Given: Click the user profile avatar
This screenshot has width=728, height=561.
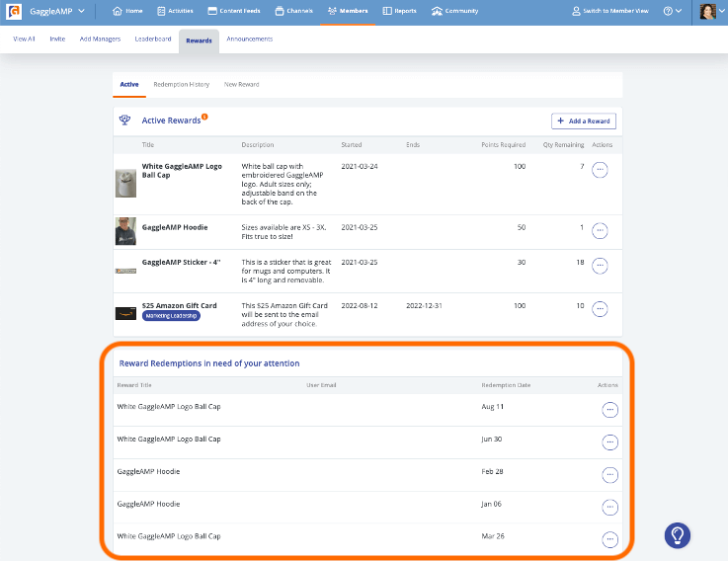Looking at the screenshot, I should pos(707,11).
